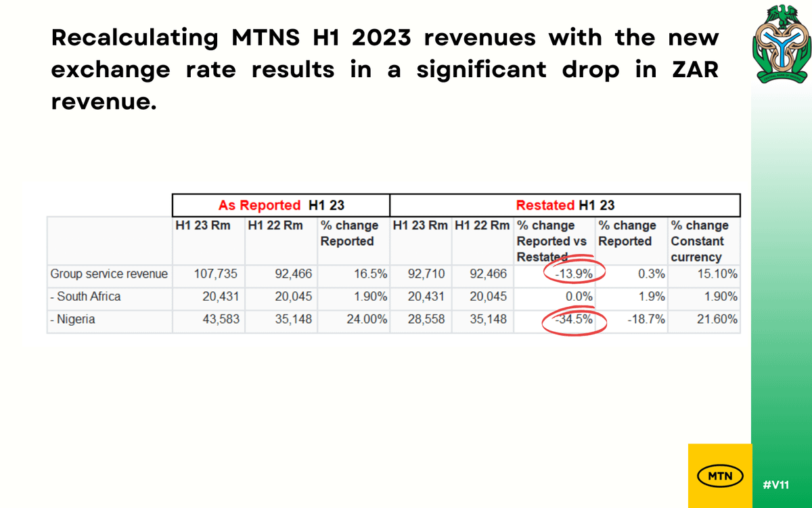Click the circled -13.9% value

pos(574,275)
